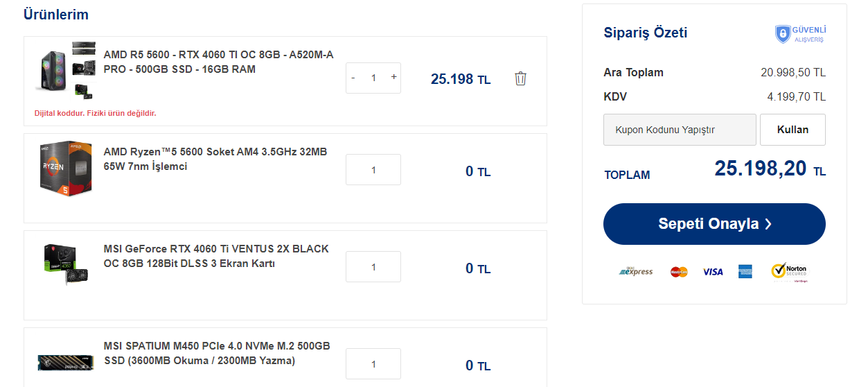
Task: Click the MSI SPATIUM SSD quantity box
Action: 373,364
